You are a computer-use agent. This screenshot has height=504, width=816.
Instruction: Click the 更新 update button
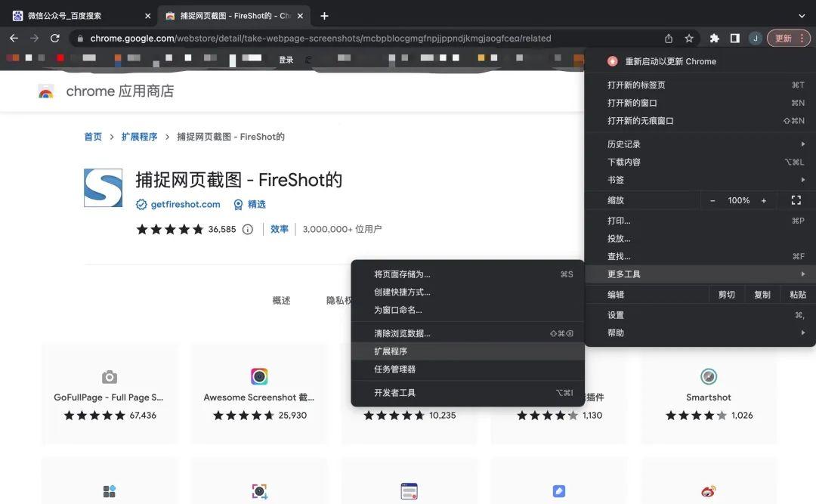coord(789,38)
